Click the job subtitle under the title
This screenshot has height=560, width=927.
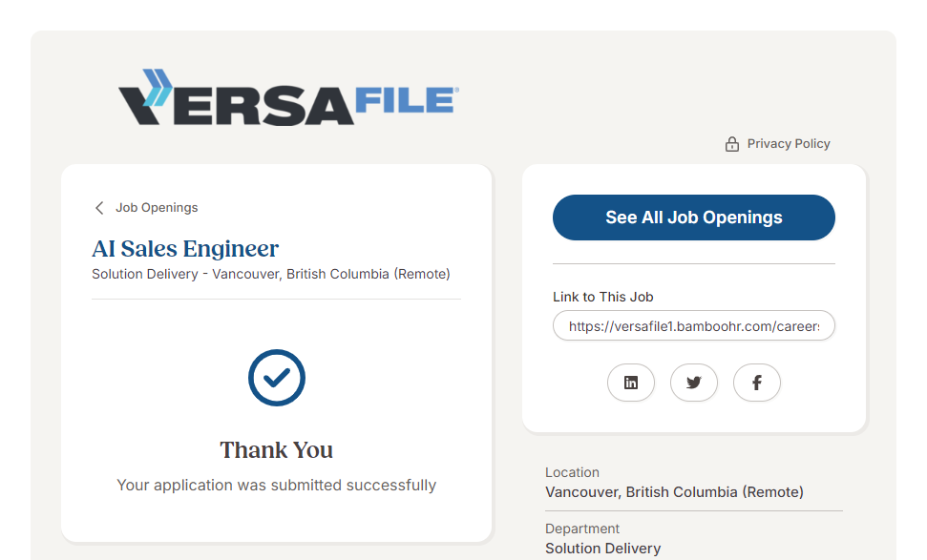(270, 274)
